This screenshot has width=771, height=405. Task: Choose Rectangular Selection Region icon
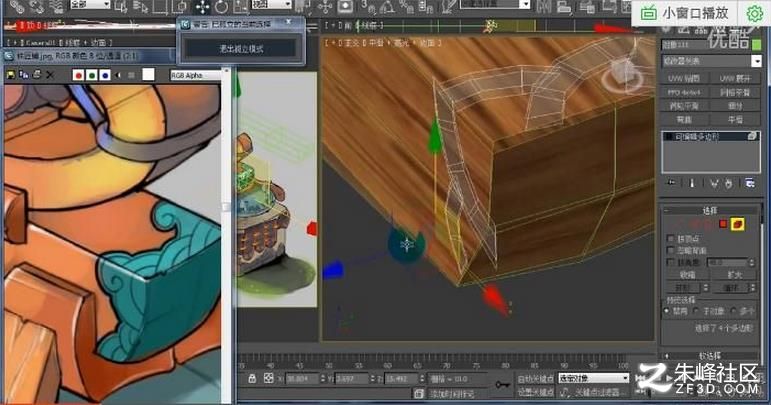tap(161, 6)
